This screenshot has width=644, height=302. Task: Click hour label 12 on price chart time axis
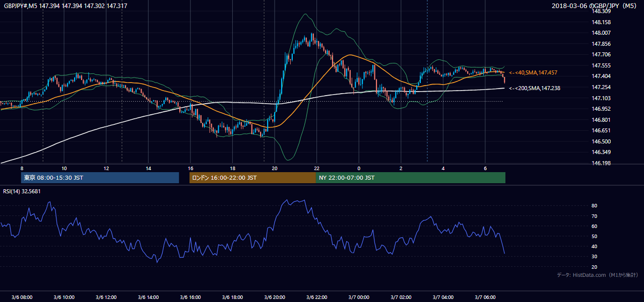point(106,168)
